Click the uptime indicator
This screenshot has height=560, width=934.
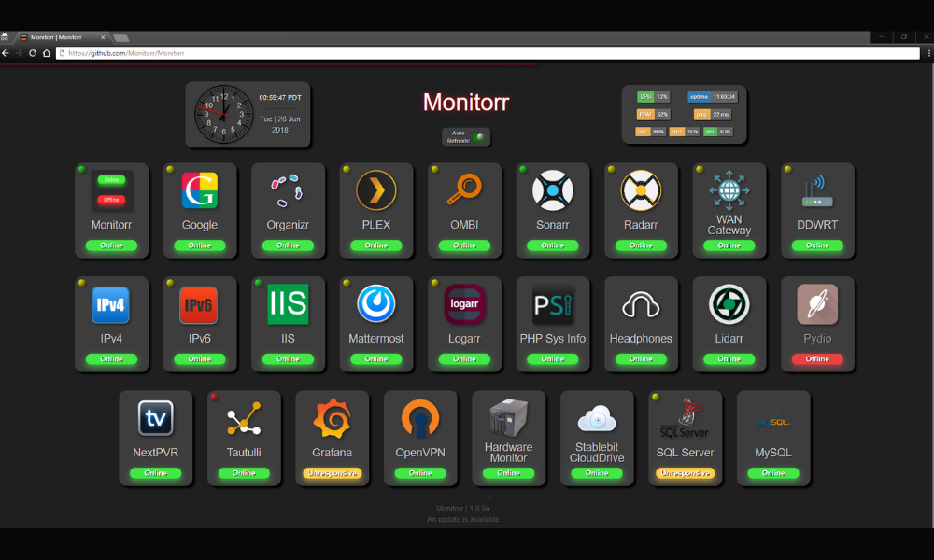(x=713, y=96)
